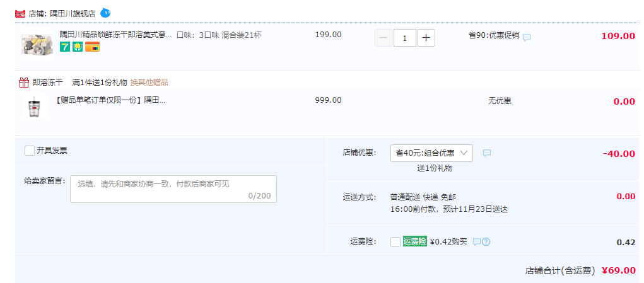644x283 pixels.
Task: Click the Tmall logo icon next to store name
Action: (x=21, y=13)
